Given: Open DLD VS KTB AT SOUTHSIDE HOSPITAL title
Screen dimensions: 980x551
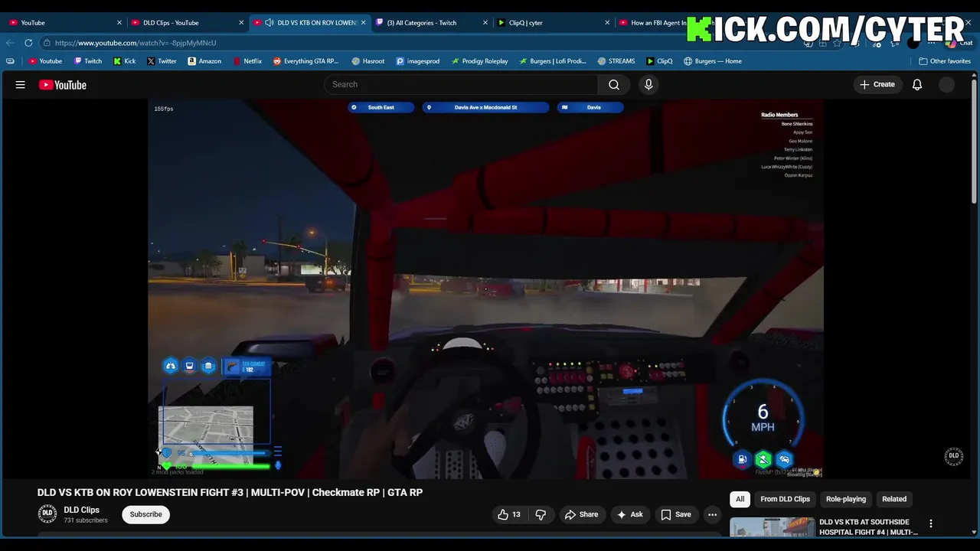Looking at the screenshot, I should 869,527.
